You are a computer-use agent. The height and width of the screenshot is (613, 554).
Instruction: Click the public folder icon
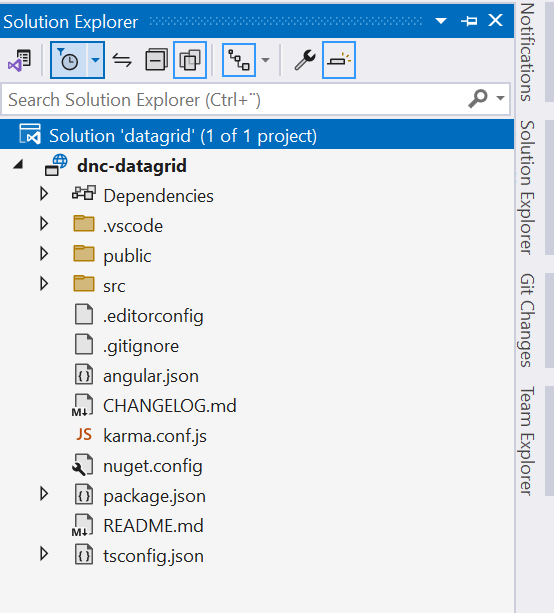(84, 254)
